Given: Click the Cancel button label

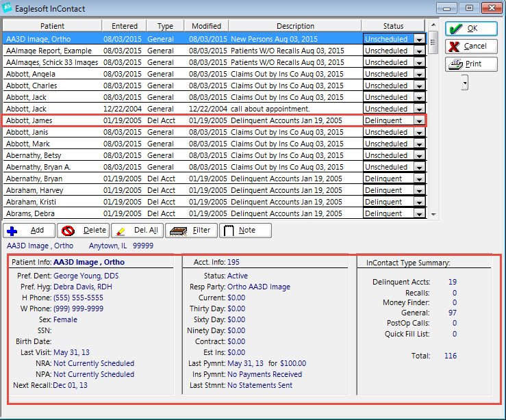Looking at the screenshot, I should click(475, 46).
